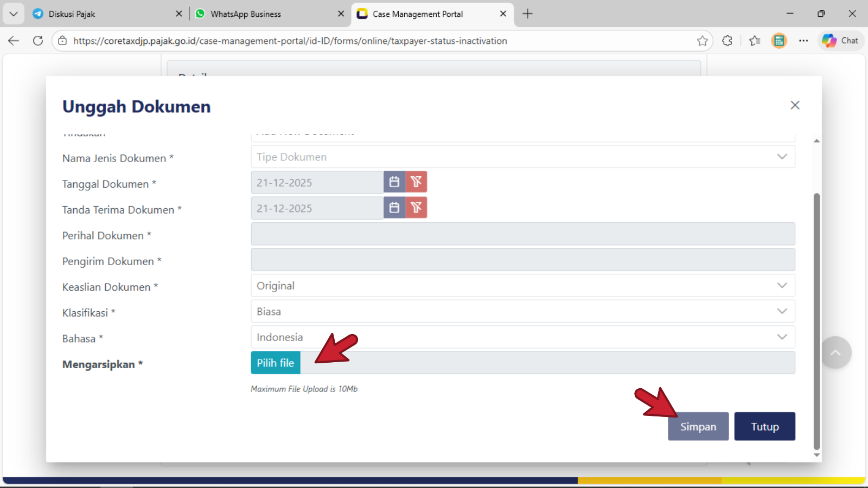Click the scroll-to-top round arrow button
This screenshot has height=488, width=868.
click(x=835, y=352)
